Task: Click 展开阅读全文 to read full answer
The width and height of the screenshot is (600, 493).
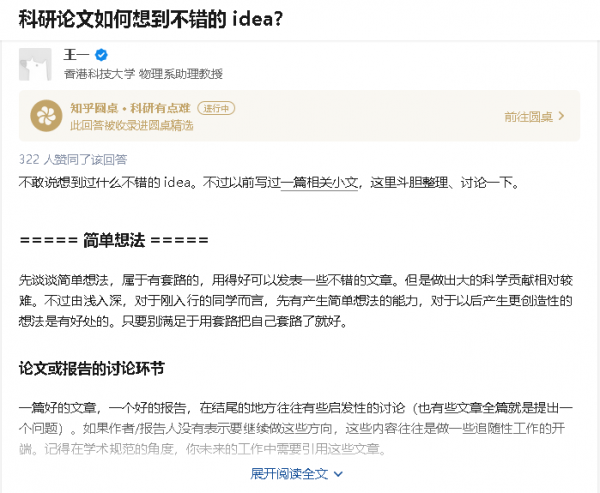Action: tap(290, 474)
